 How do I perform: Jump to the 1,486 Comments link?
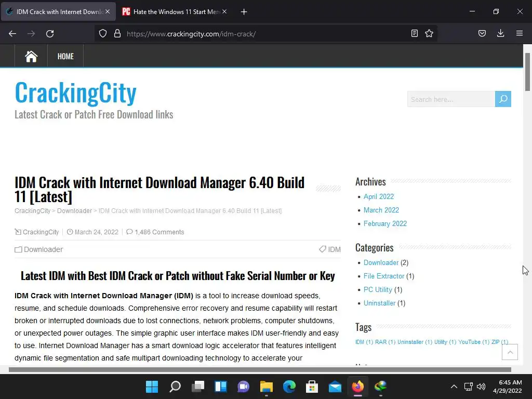coord(159,232)
